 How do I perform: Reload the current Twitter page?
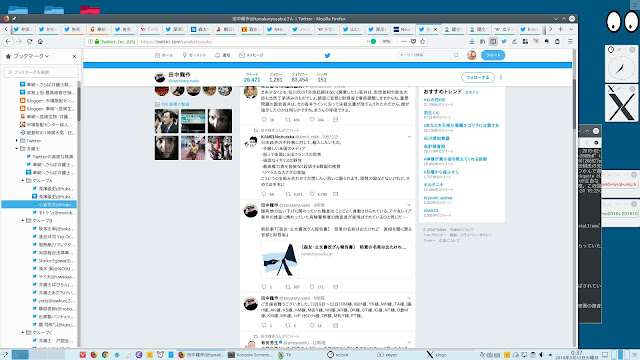coord(29,41)
